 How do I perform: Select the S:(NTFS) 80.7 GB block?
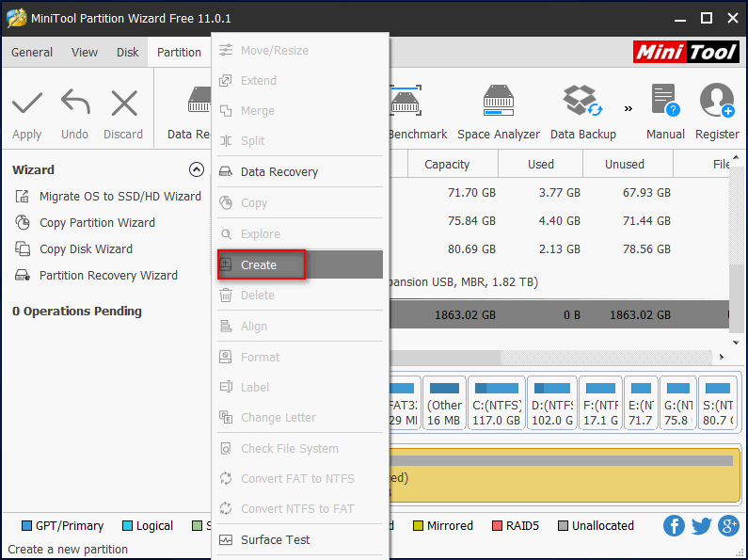(718, 403)
